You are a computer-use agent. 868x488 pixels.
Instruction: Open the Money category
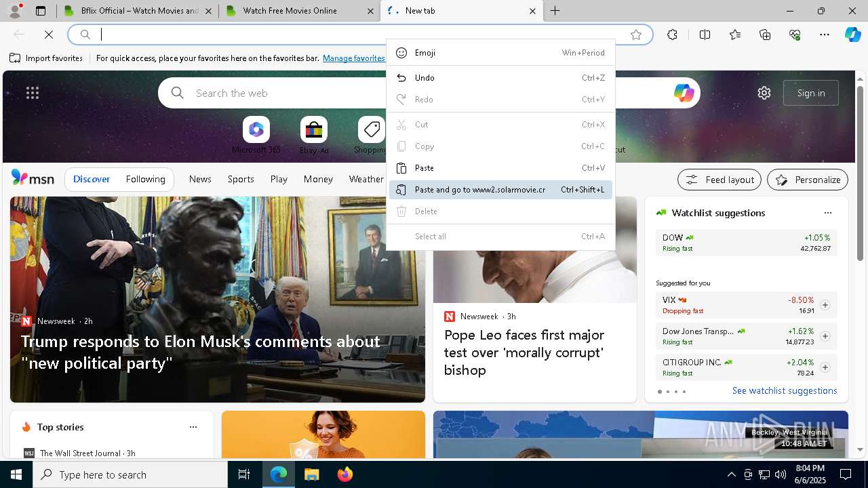click(x=318, y=179)
